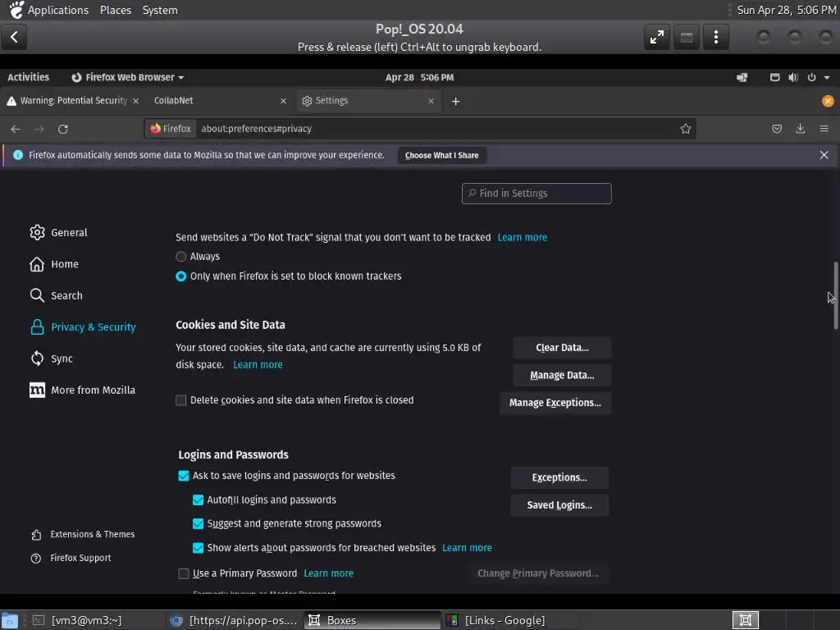Click the workspace switcher icon in bottom panel
The width and height of the screenshot is (840, 630).
coord(745,620)
